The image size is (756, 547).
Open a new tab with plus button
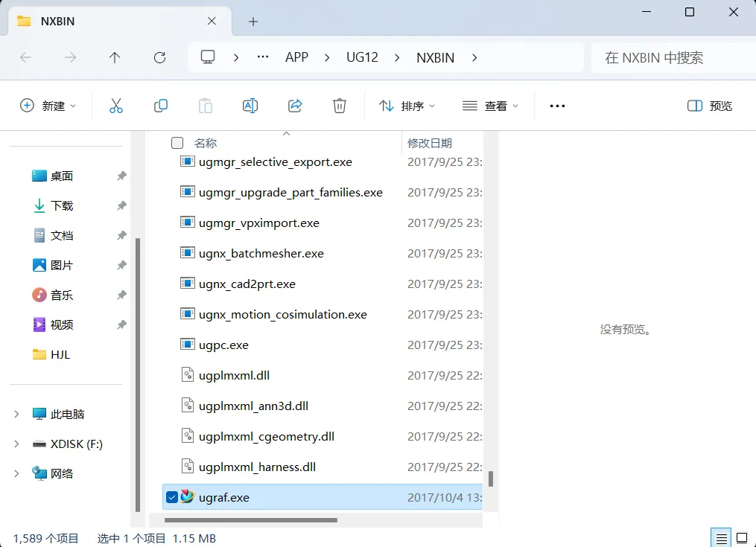pyautogui.click(x=253, y=21)
